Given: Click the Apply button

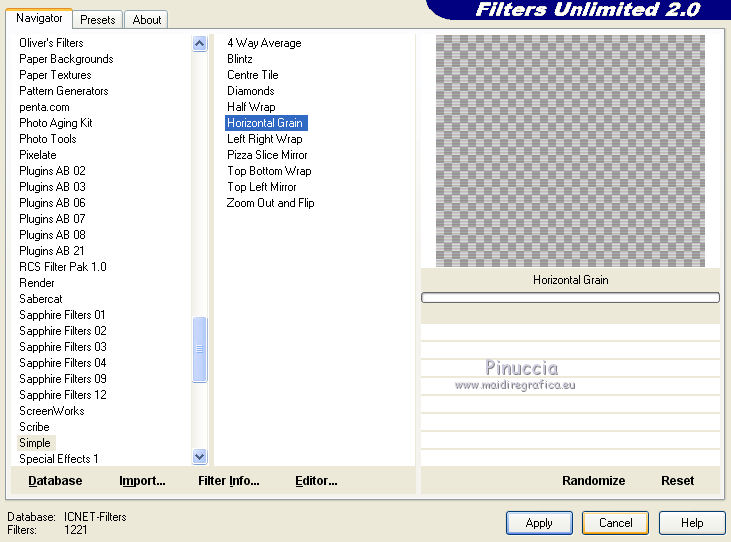Looking at the screenshot, I should [539, 523].
